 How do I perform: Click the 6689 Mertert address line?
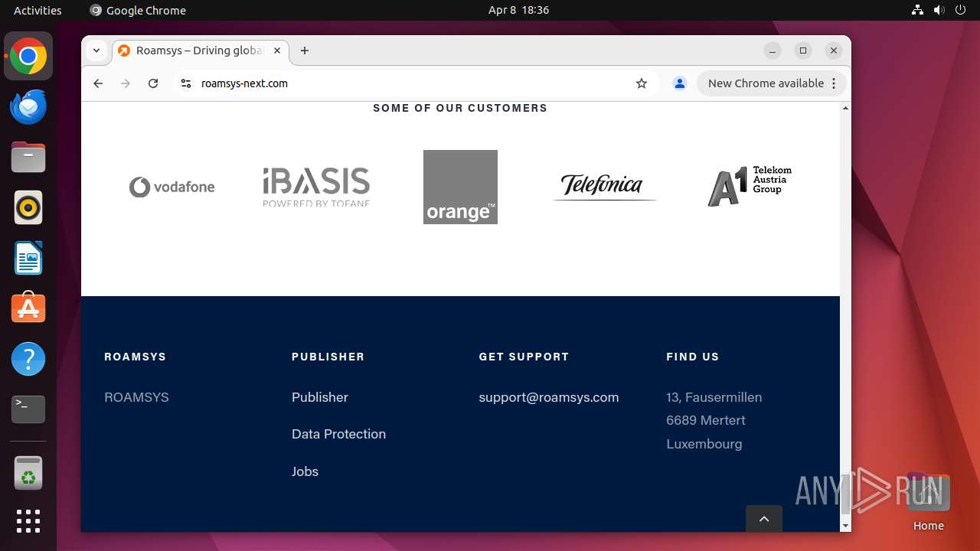click(706, 420)
